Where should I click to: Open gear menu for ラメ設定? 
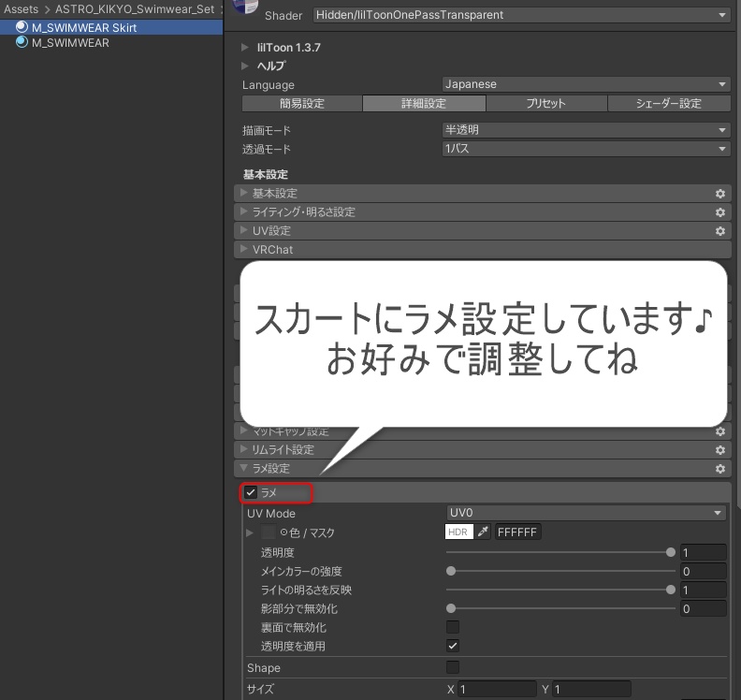click(720, 469)
